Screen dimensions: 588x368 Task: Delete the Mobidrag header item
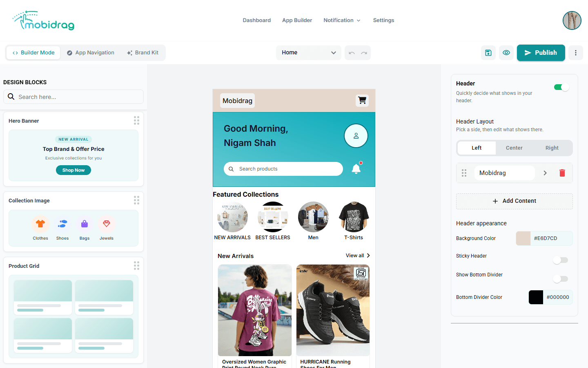(x=562, y=173)
